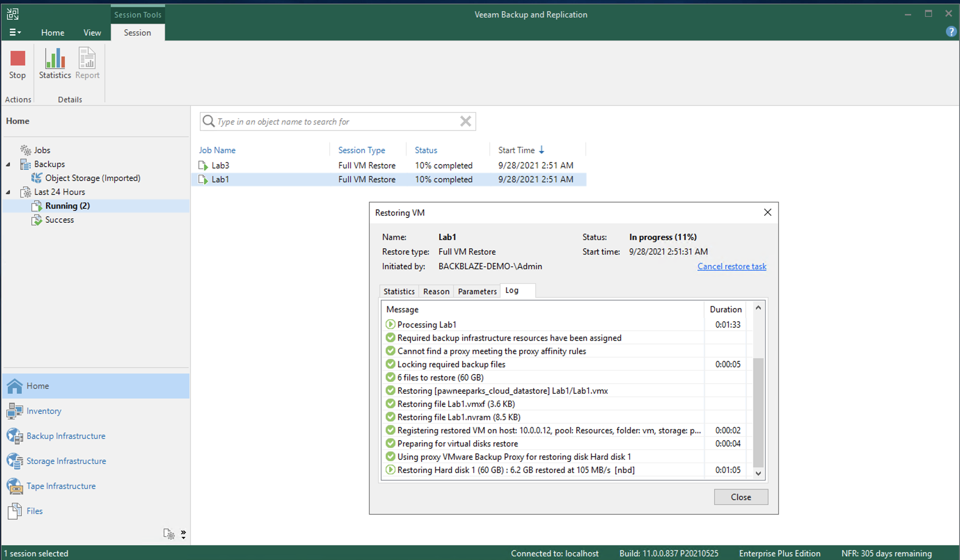Open the Inventory view icon

click(x=15, y=411)
